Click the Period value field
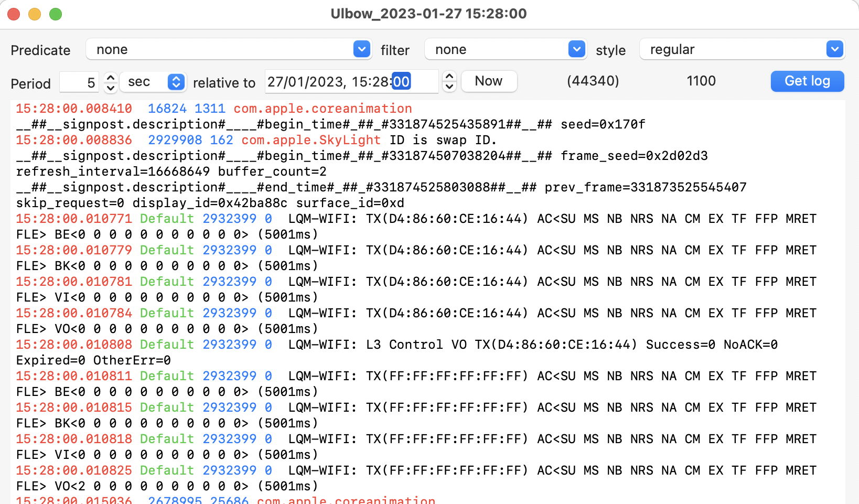 [x=80, y=82]
